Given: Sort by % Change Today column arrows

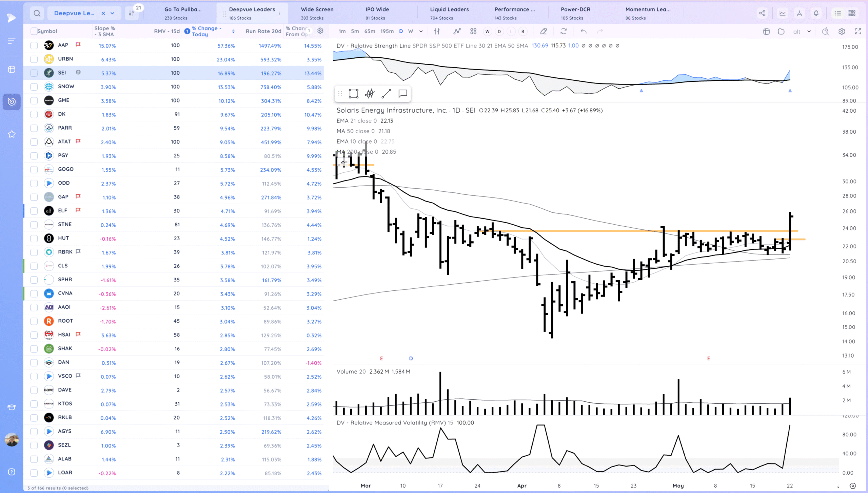Looking at the screenshot, I should pyautogui.click(x=233, y=31).
